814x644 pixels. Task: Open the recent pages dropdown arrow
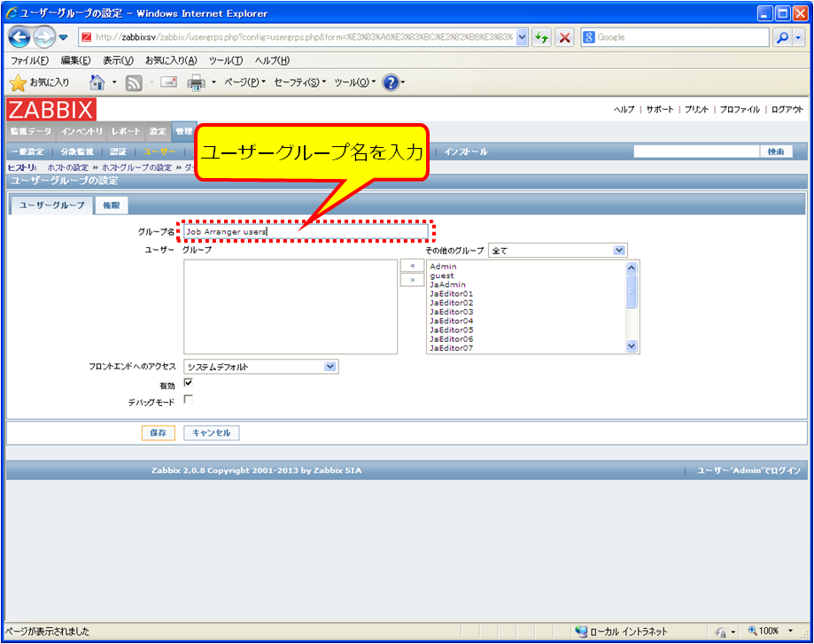pos(64,37)
